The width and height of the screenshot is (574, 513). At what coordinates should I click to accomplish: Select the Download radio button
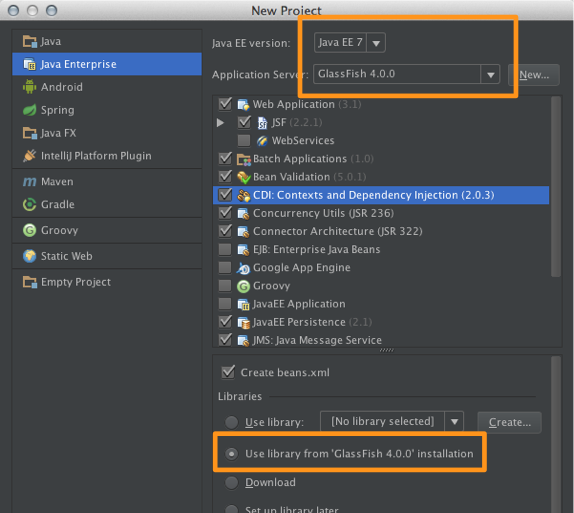[231, 483]
